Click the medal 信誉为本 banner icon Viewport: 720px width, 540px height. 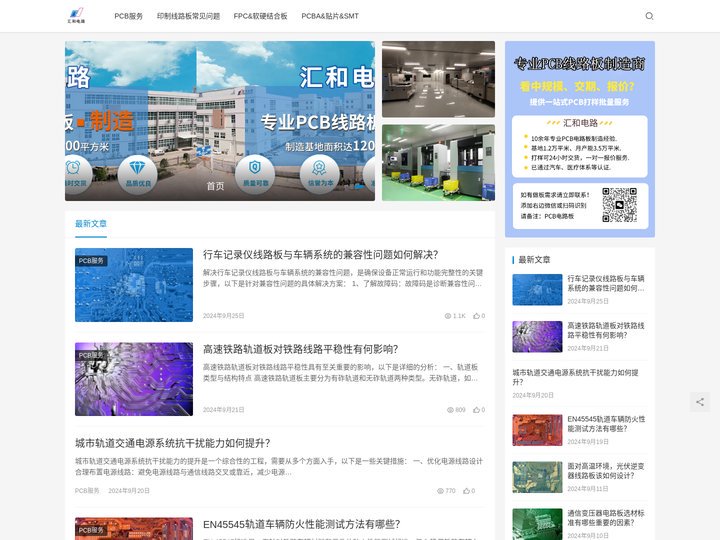320,174
